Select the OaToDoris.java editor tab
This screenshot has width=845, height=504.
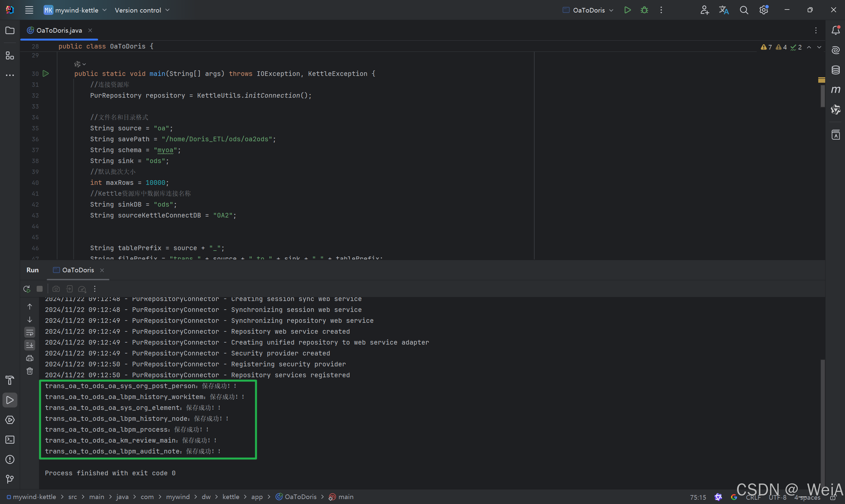point(59,31)
